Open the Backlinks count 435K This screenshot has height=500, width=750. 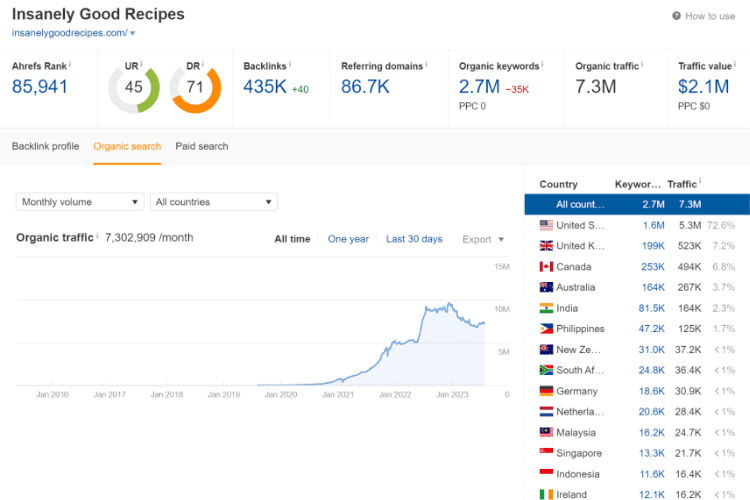coord(265,87)
